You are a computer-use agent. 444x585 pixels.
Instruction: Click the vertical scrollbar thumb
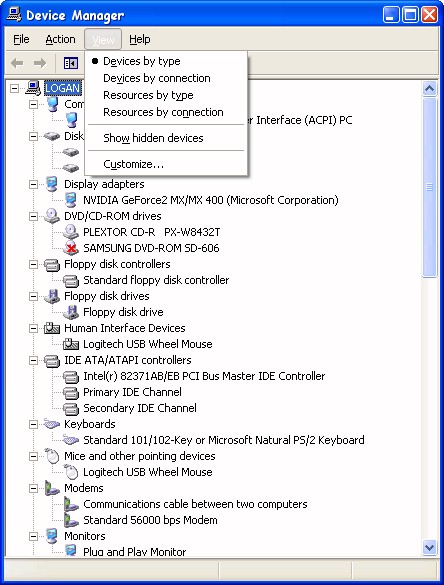(429, 187)
